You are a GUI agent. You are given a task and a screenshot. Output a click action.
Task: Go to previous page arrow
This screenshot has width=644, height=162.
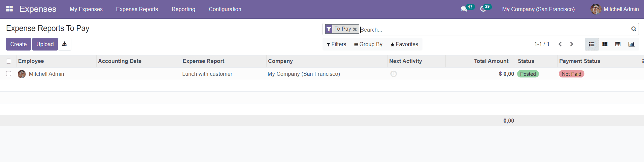[560, 44]
